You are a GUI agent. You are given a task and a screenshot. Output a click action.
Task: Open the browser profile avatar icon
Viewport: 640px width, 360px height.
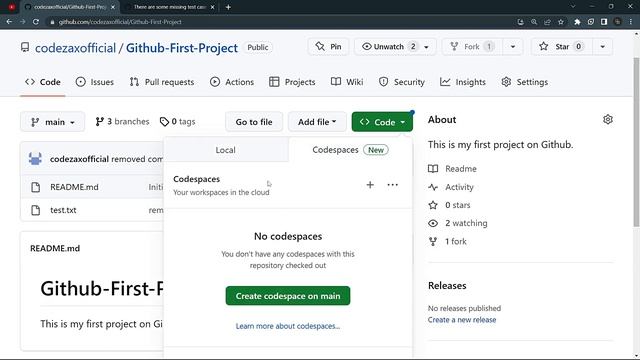[618, 22]
